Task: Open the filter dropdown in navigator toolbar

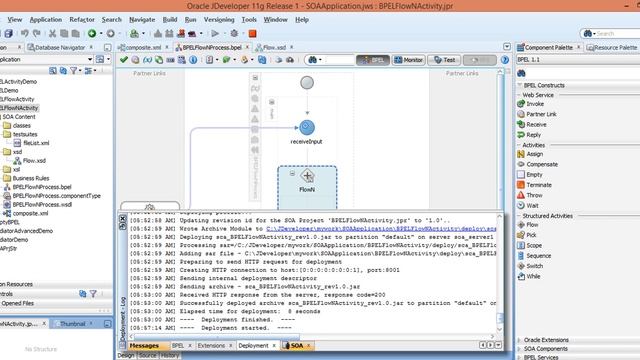Action: tap(80, 71)
